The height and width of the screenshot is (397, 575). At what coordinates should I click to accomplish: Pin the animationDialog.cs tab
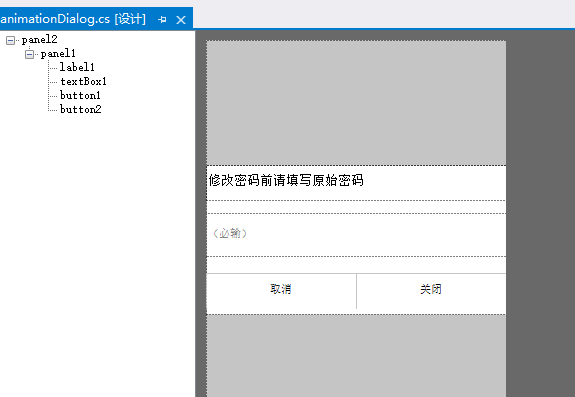pyautogui.click(x=162, y=19)
